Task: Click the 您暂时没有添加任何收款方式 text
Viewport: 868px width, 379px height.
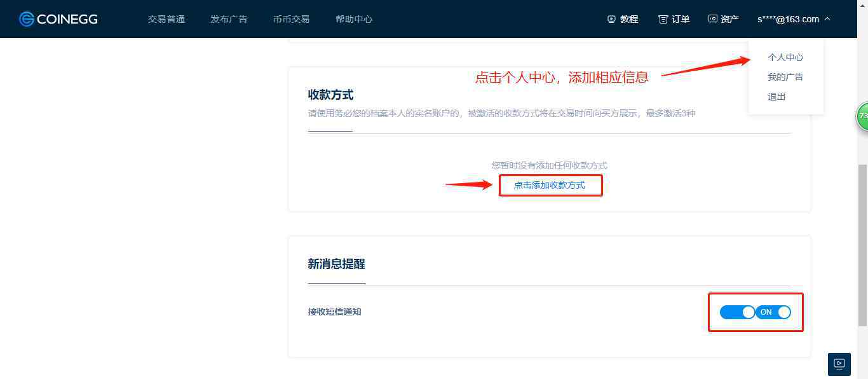Action: (550, 165)
